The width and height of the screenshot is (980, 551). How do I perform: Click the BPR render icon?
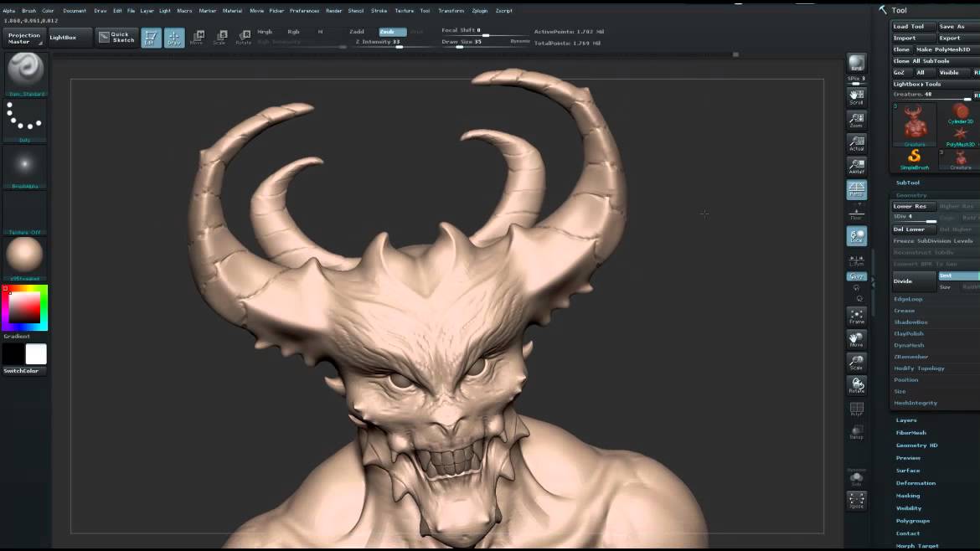856,65
